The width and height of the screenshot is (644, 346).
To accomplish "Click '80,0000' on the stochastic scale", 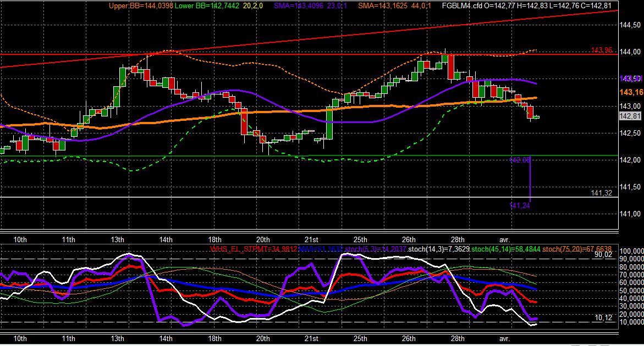I will [x=632, y=267].
